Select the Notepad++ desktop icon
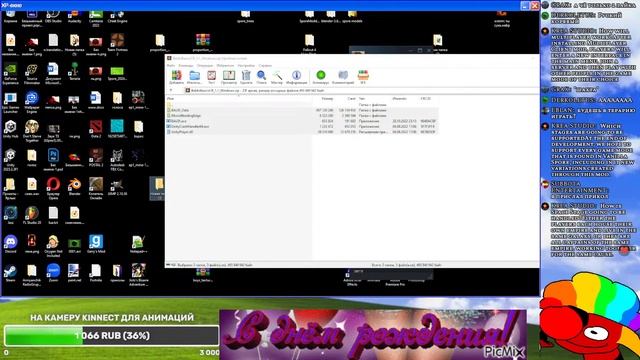Image resolution: width=640 pixels, height=360 pixels. [x=138, y=244]
